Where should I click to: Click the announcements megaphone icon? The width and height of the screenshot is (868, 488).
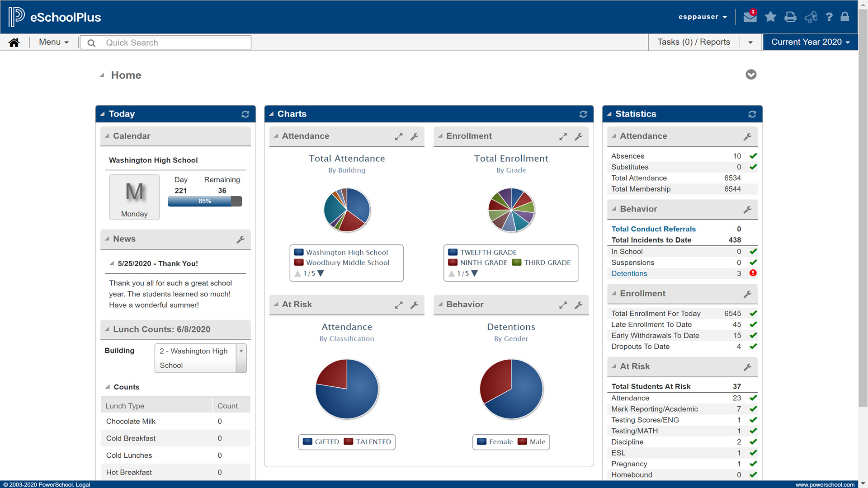click(x=811, y=17)
